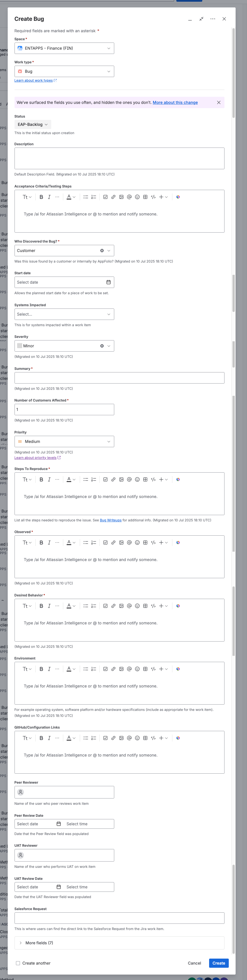
Task: Focus the Summary input field
Action: pyautogui.click(x=119, y=378)
